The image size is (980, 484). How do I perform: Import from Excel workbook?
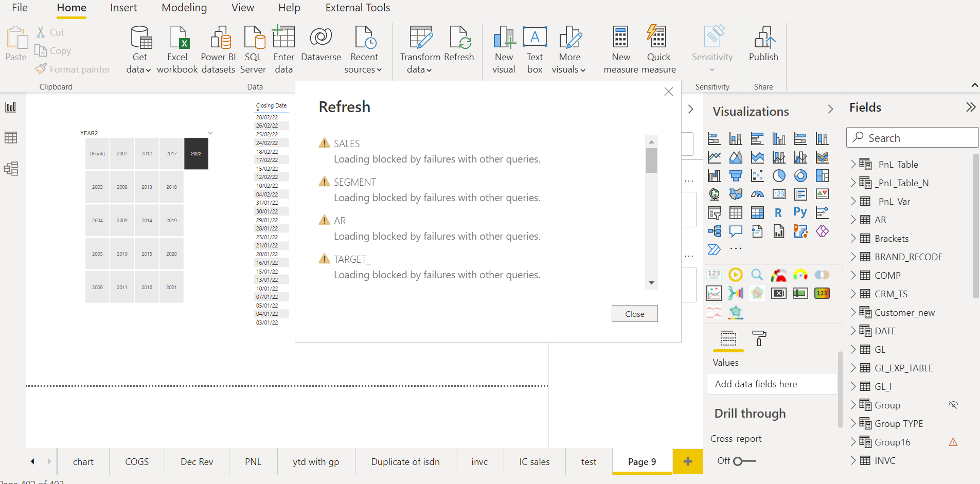(177, 49)
